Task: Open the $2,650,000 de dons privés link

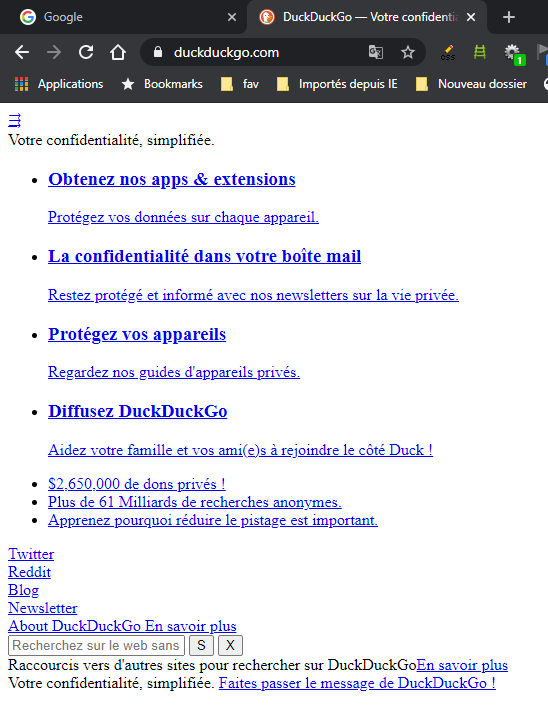Action: pyautogui.click(x=137, y=484)
